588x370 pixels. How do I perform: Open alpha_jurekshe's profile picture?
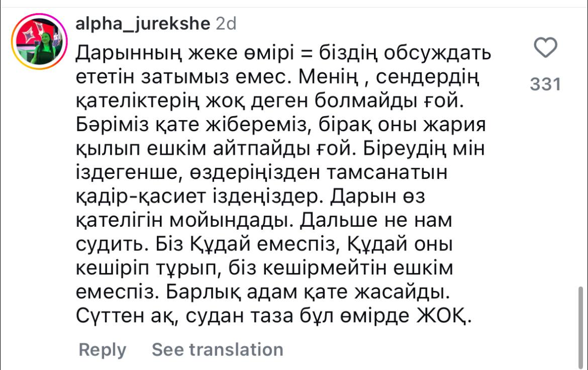tap(39, 41)
